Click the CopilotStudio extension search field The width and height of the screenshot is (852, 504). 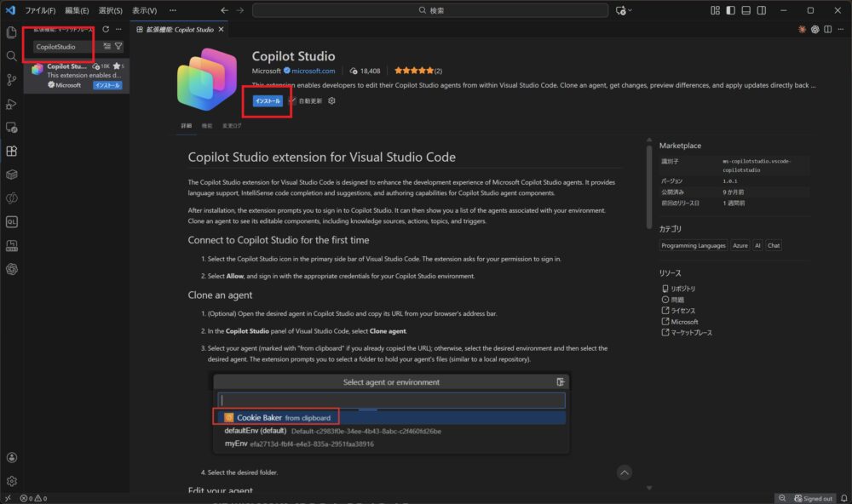[x=65, y=46]
